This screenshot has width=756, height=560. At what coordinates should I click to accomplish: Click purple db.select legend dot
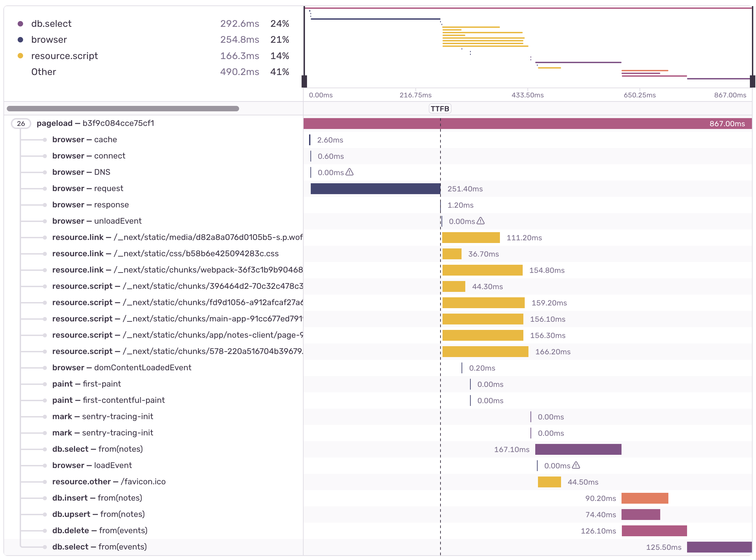tap(20, 24)
